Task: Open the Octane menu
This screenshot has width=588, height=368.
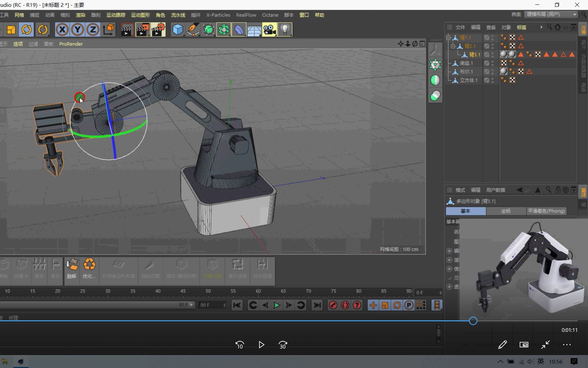Action: (270, 15)
